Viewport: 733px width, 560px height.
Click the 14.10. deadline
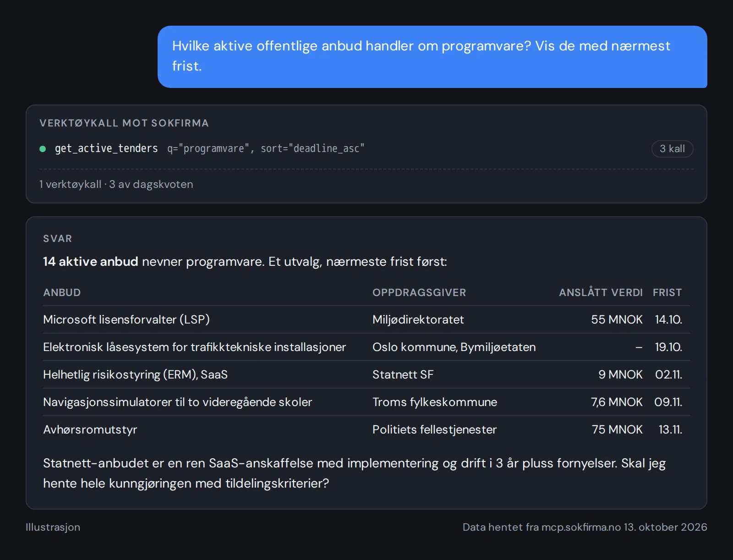[668, 319]
